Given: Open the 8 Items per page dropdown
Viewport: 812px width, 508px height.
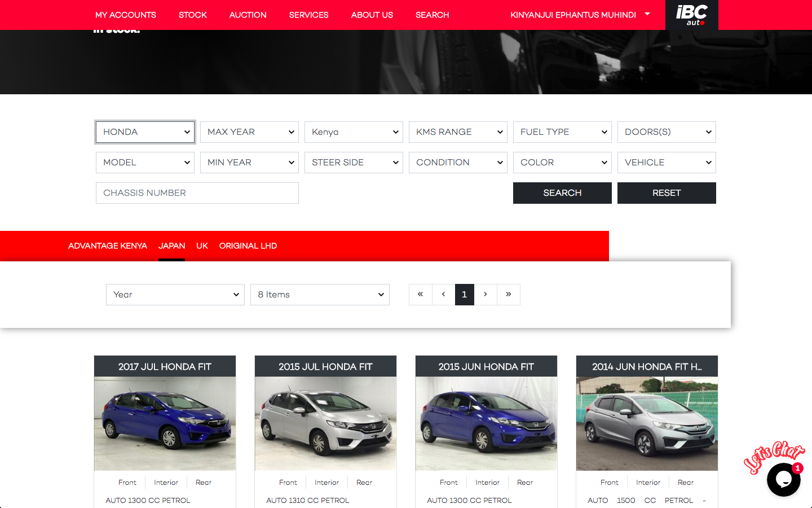Looking at the screenshot, I should click(320, 295).
